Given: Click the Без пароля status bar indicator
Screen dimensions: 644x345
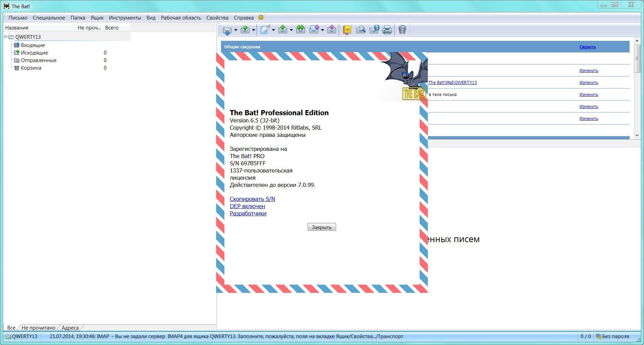Looking at the screenshot, I should pos(612,336).
